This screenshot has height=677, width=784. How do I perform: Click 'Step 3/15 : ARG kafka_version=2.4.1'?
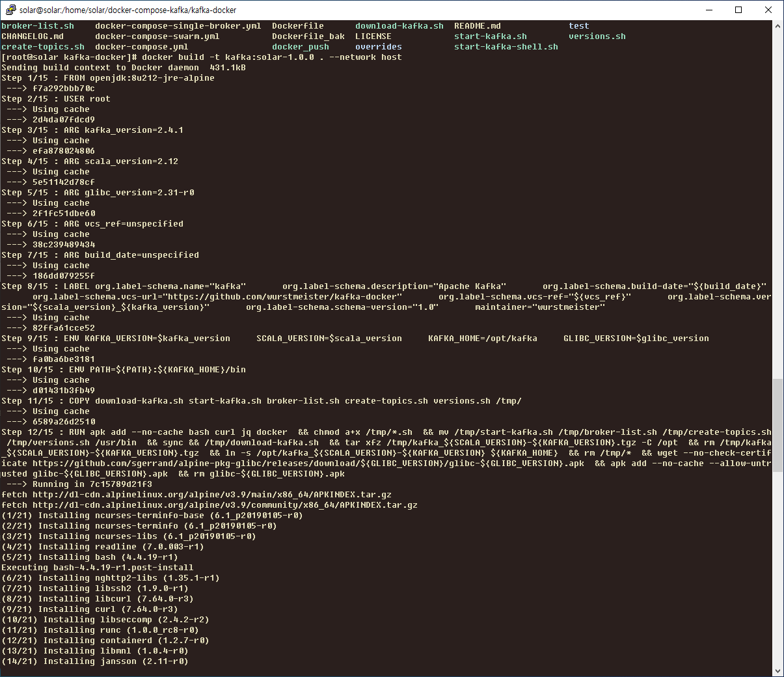tap(92, 130)
